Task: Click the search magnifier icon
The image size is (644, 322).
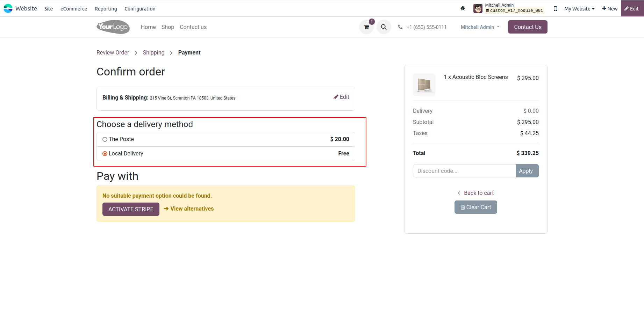Action: point(384,27)
